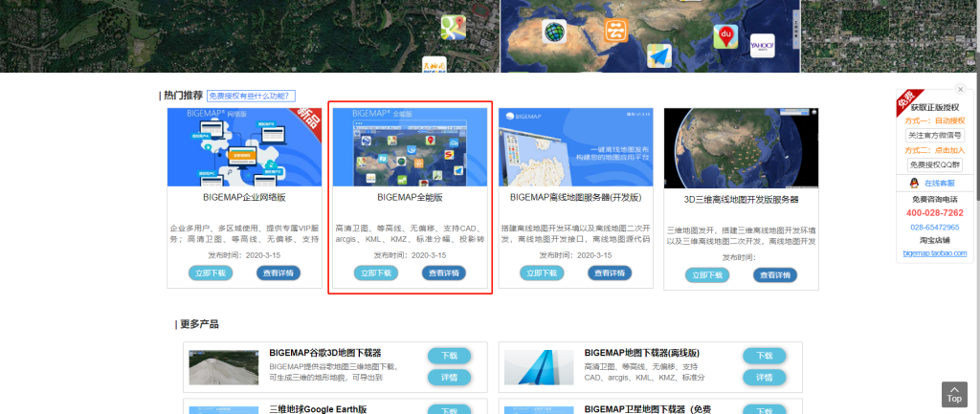The image size is (980, 414).
Task: Click 下载 for BIGEMAP卫星地图下载器
Action: [x=765, y=409]
